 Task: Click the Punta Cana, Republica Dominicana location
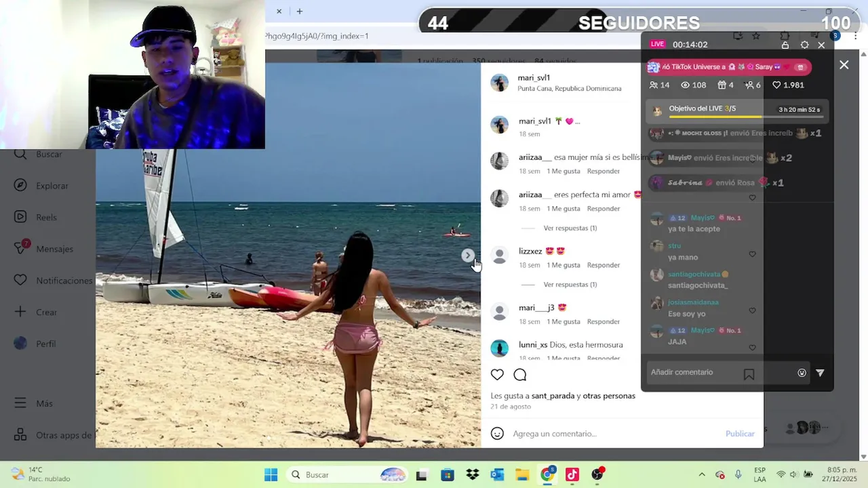click(x=570, y=89)
